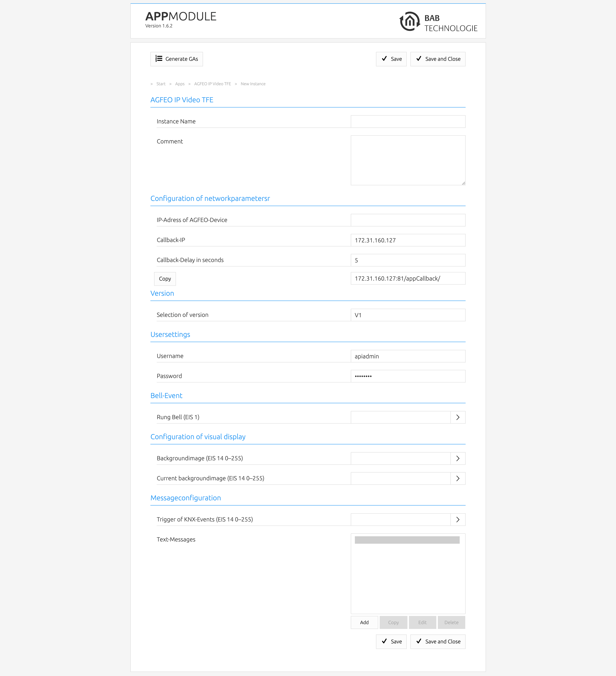Open the Selection of version dropdown
The height and width of the screenshot is (676, 616).
(407, 315)
